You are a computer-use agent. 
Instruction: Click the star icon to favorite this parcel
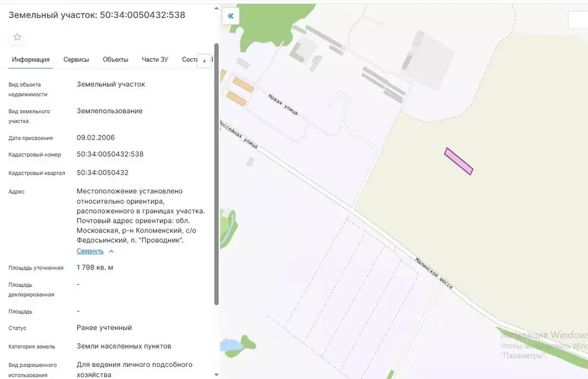(x=17, y=37)
